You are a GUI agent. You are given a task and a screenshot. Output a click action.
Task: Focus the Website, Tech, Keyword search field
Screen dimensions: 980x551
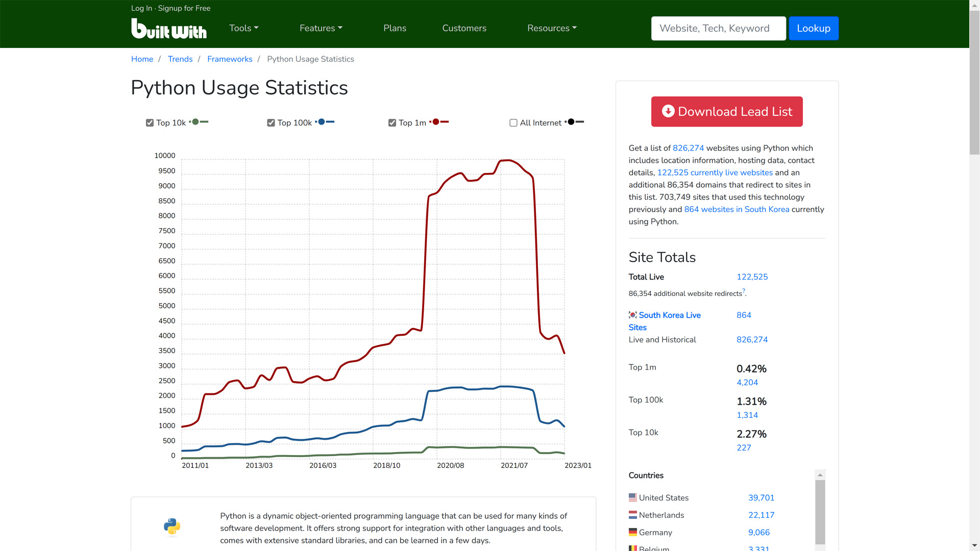718,29
